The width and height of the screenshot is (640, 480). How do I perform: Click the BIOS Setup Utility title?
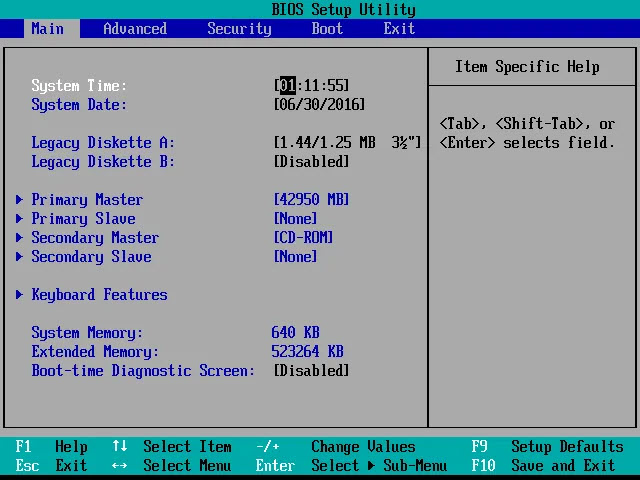344,9
